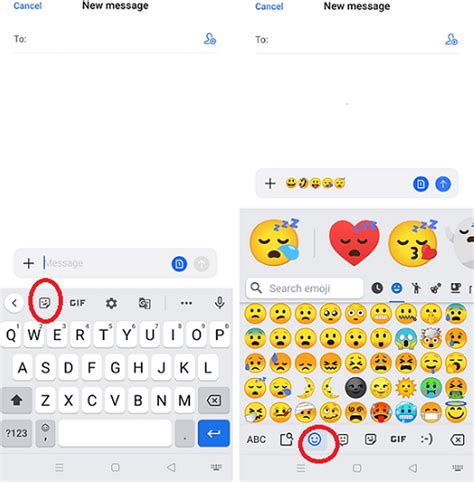Open the emoticon :-) panel
Viewport: 474px width, 482px height.
[427, 439]
